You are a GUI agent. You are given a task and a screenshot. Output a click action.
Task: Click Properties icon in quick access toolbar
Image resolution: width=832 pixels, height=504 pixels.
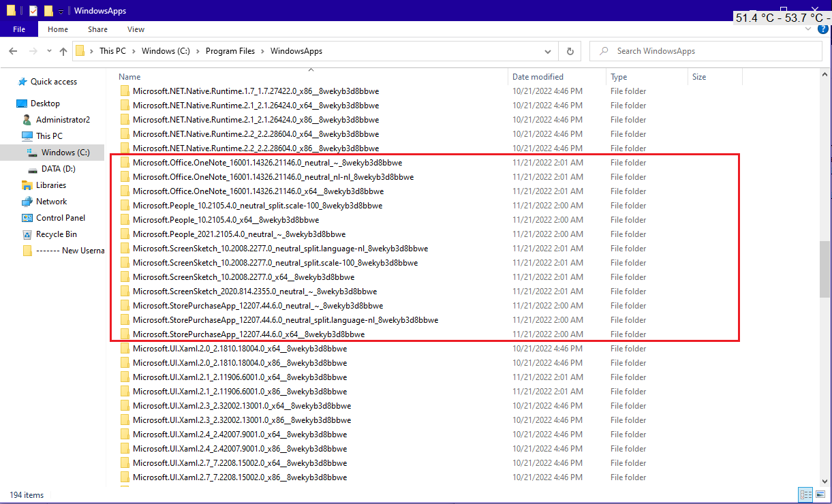pos(33,11)
